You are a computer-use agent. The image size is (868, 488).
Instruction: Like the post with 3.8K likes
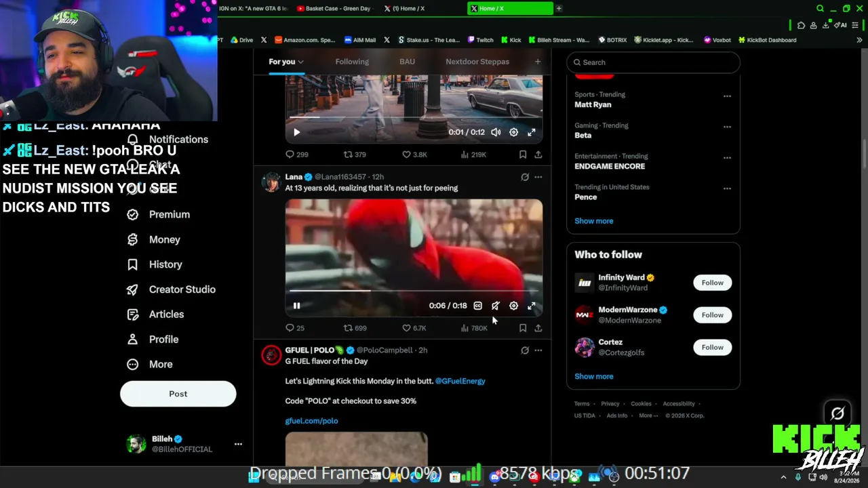click(x=414, y=155)
